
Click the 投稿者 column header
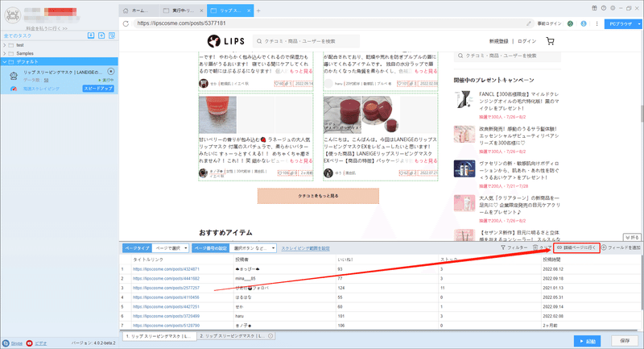point(242,260)
